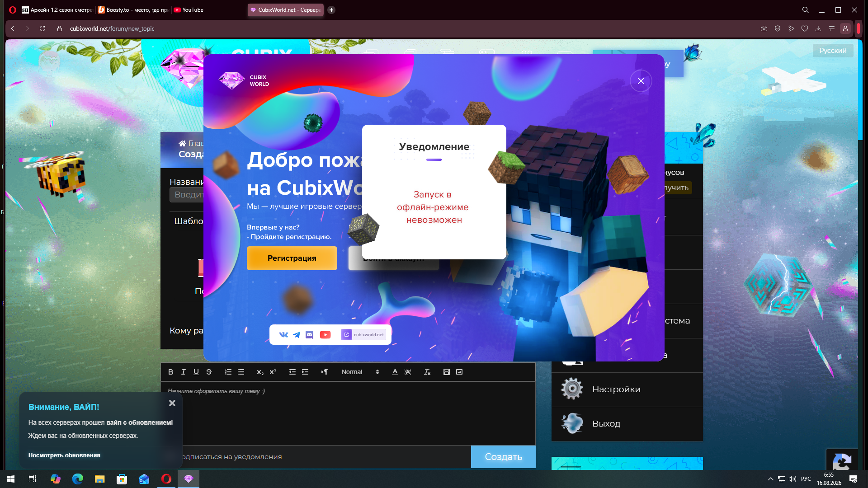Open File Explorer from the taskbar
The width and height of the screenshot is (868, 488).
click(x=99, y=479)
